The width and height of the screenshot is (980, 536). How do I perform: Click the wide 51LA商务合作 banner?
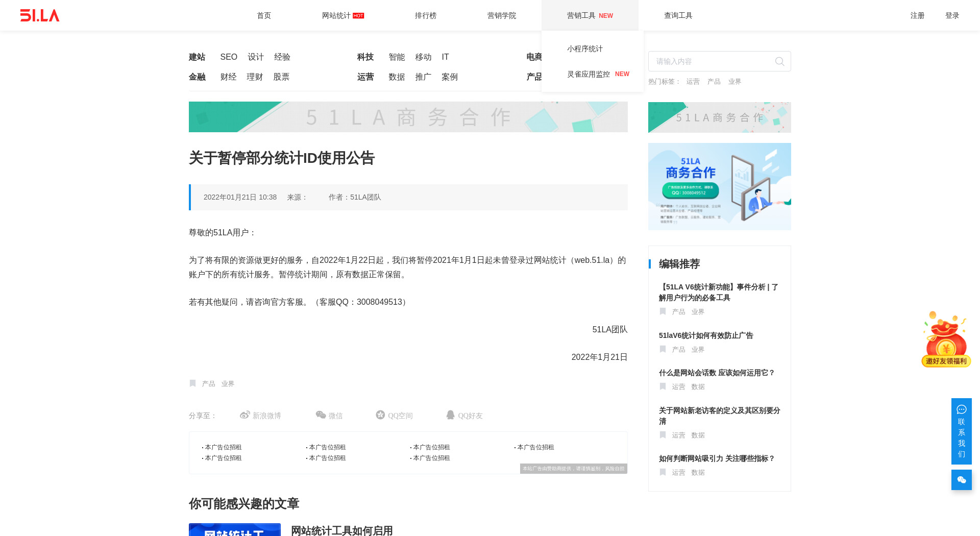[408, 117]
